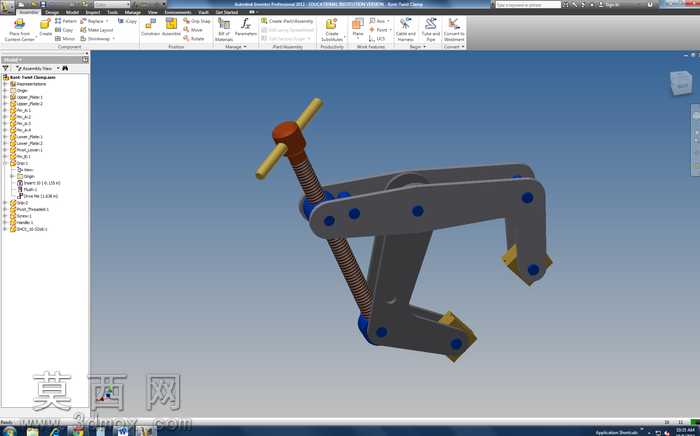The image size is (700, 436).
Task: Click the Inventor application menu button
Action: (x=7, y=8)
